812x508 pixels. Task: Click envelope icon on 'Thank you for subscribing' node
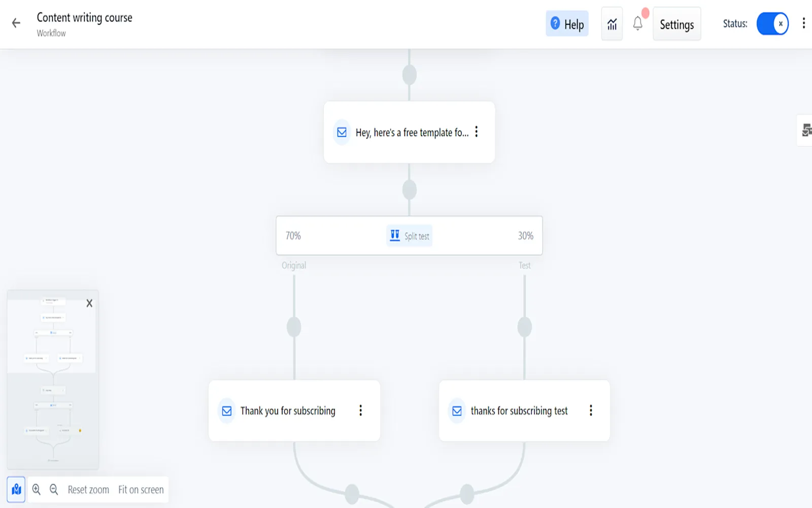[227, 411]
